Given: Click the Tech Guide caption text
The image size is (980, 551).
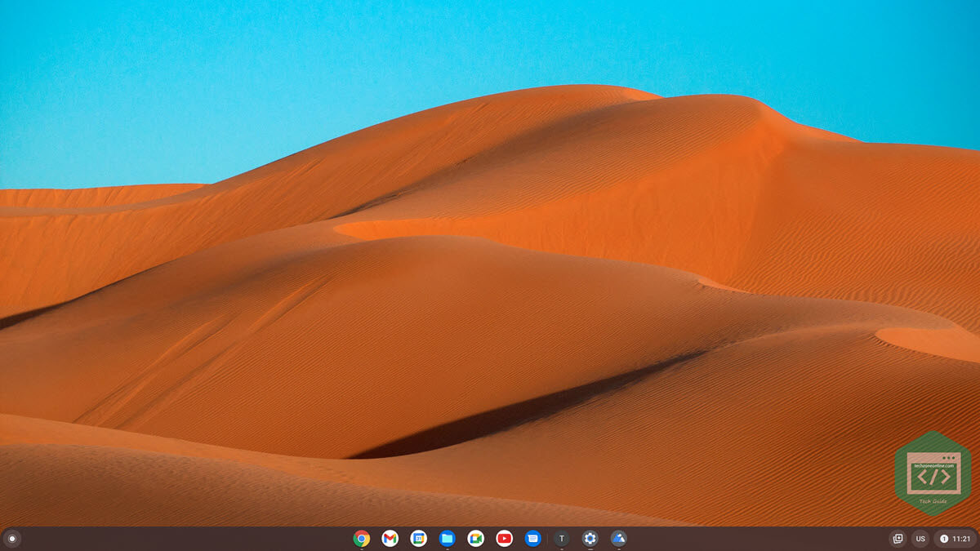Looking at the screenshot, I should click(933, 501).
